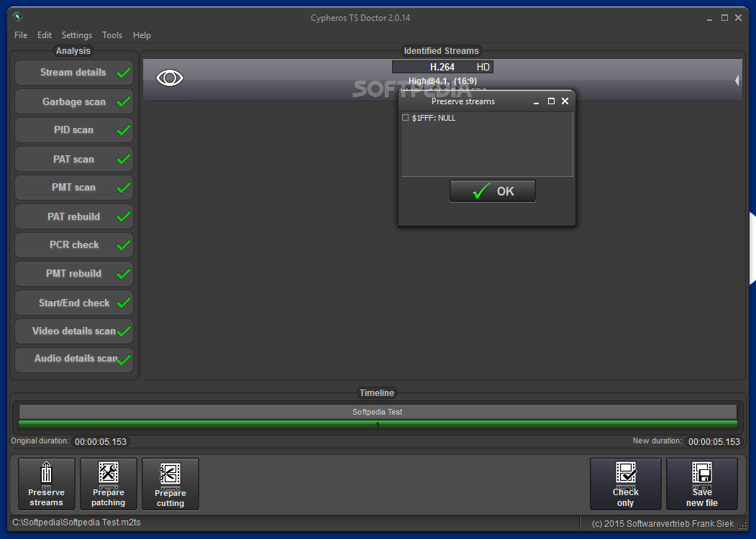
Task: Maximize the Cypheros TS Doctor window
Action: pos(724,18)
